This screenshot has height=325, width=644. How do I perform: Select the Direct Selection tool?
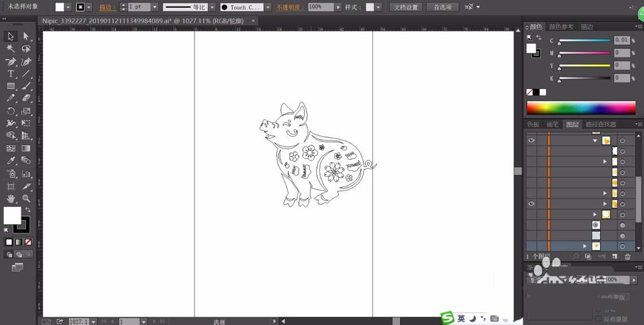[26, 36]
